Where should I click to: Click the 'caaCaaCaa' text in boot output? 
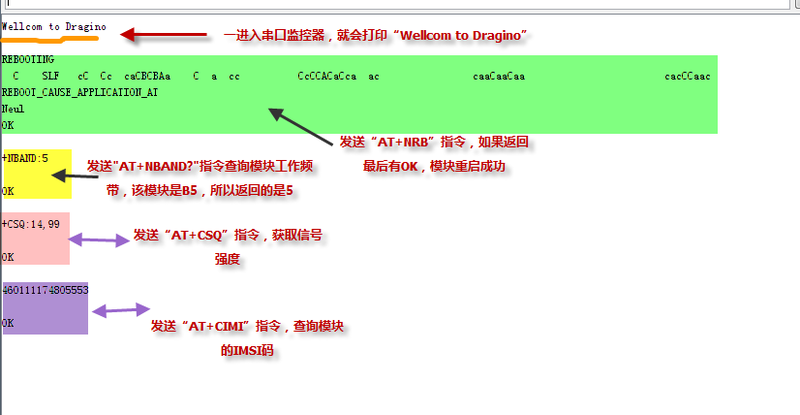pos(499,76)
